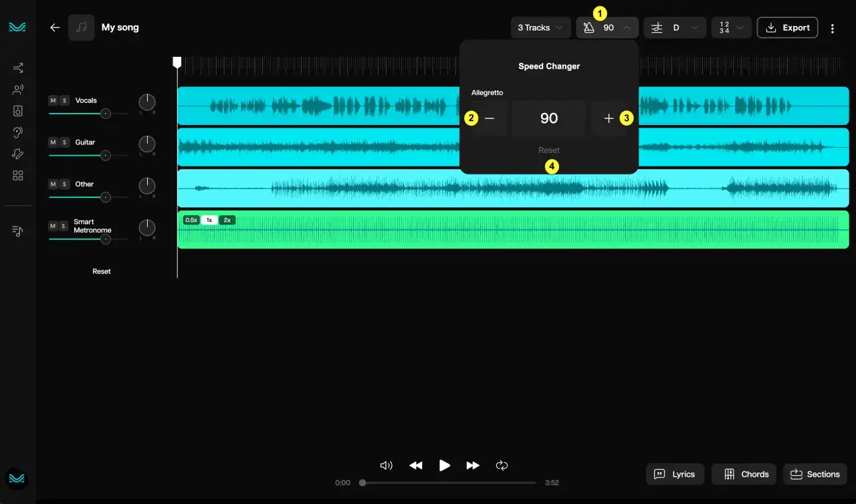Expand the 3 Tracks dropdown
The height and width of the screenshot is (504, 856).
540,27
